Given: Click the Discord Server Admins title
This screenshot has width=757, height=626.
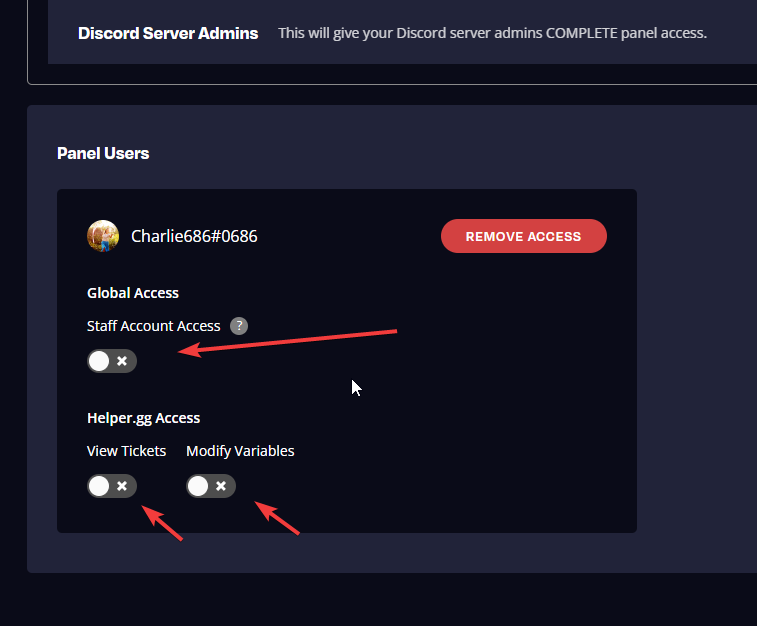Looking at the screenshot, I should [168, 33].
